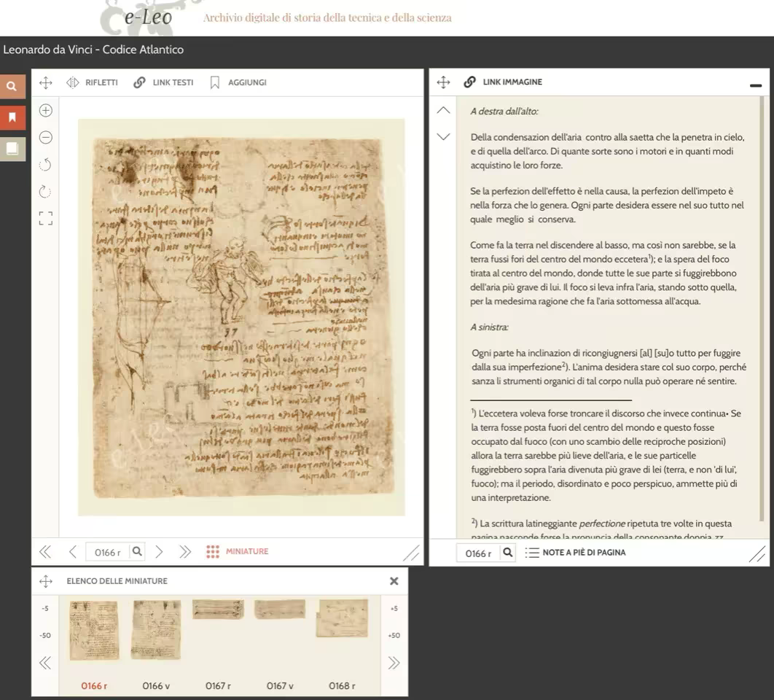Jump to last folio double arrow
Image resolution: width=774 pixels, height=700 pixels.
185,552
